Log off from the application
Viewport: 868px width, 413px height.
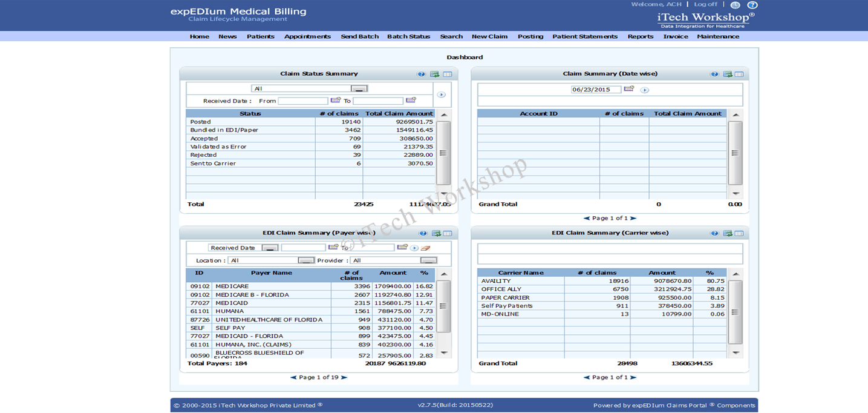tap(706, 4)
